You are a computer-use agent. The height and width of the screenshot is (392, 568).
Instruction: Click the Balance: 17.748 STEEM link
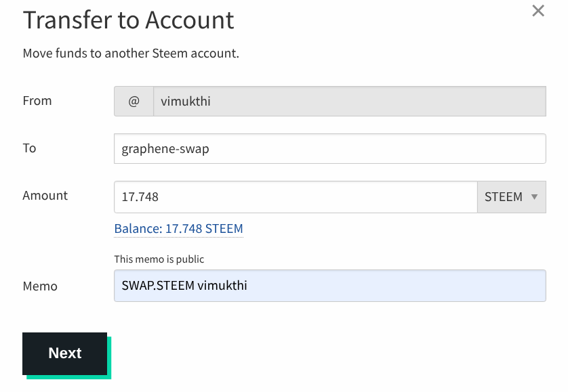point(178,229)
